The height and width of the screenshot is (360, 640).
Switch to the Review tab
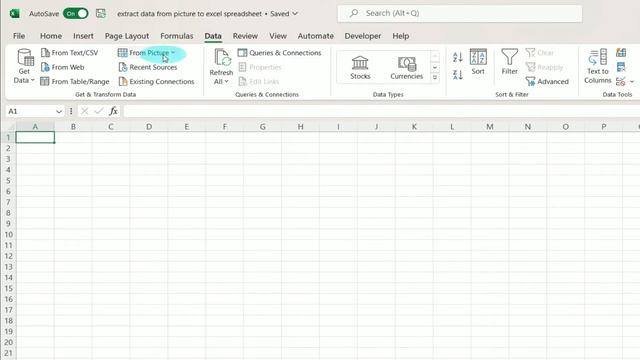245,36
